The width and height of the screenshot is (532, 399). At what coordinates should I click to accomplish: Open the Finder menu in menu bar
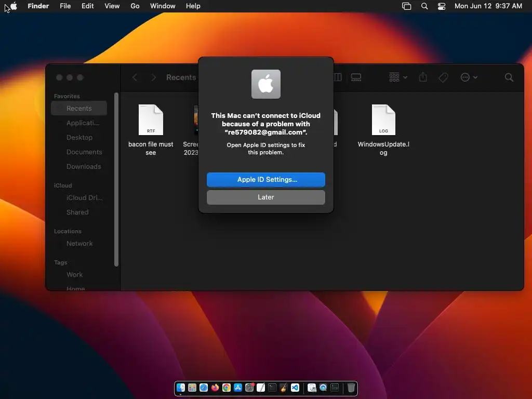coord(38,6)
